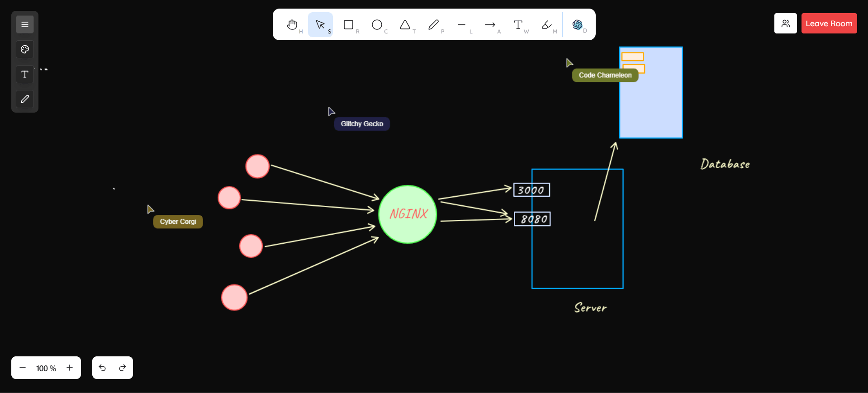
Task: Select the top orange rectangle in database box
Action: pos(632,57)
